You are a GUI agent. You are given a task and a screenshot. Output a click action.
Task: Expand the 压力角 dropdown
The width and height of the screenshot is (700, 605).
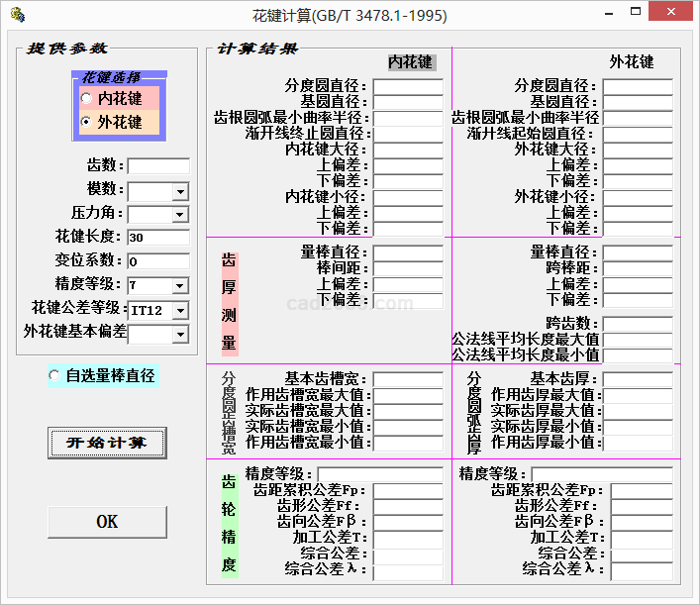179,215
